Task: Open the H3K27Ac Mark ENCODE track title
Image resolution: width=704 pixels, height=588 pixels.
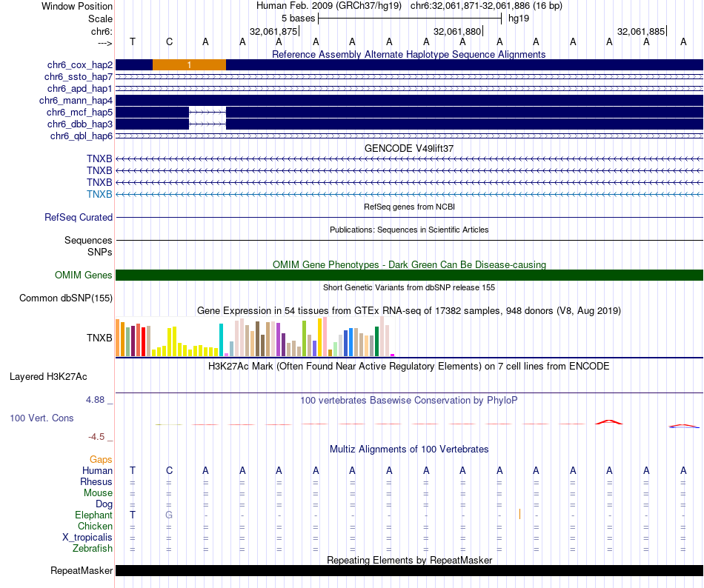Action: [x=408, y=366]
